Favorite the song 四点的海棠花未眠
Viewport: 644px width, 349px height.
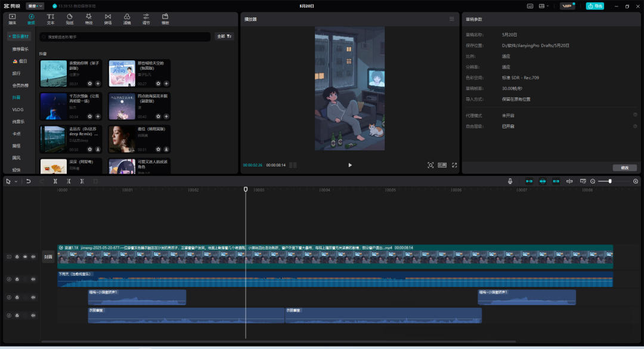[159, 116]
